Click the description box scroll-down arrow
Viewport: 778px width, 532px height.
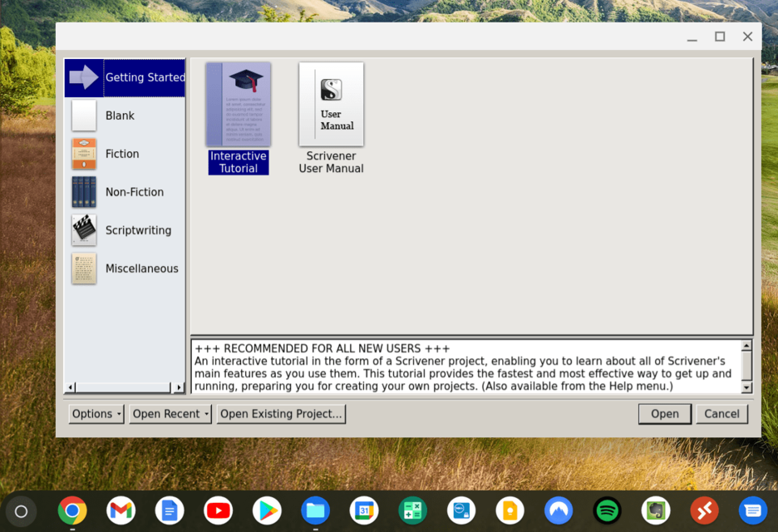pos(746,387)
